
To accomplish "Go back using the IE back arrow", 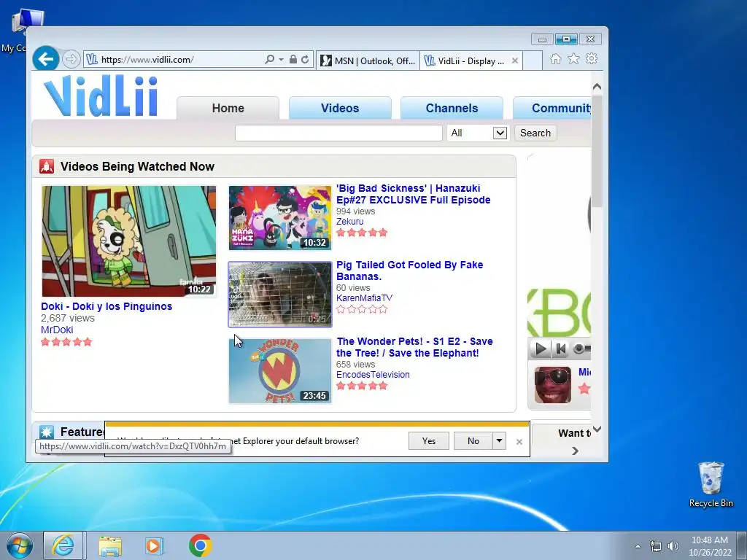I will pos(46,59).
